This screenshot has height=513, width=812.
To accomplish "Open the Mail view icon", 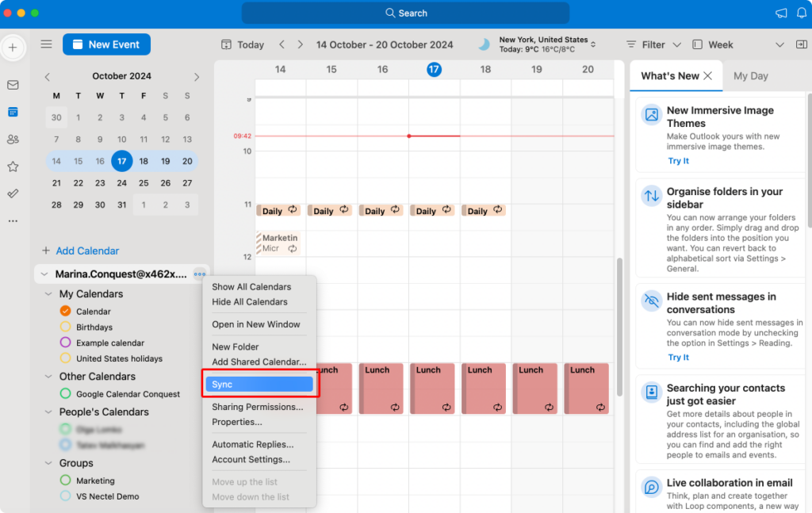I will coord(13,85).
